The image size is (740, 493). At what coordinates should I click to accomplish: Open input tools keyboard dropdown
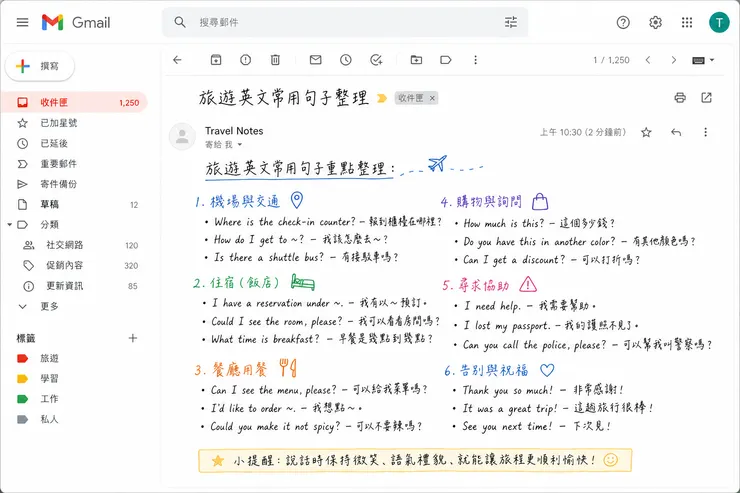pos(703,60)
